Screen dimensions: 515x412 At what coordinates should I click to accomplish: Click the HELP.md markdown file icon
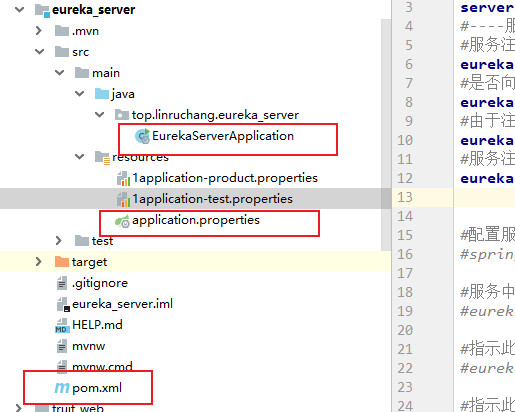coord(62,325)
